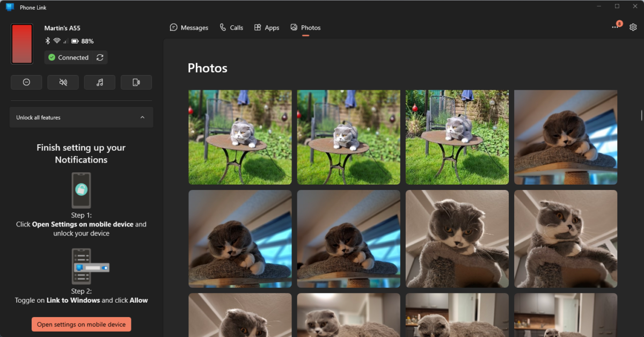Screen dimensions: 644x337
Task: Open the notifications ellipsis menu
Action: (615, 27)
